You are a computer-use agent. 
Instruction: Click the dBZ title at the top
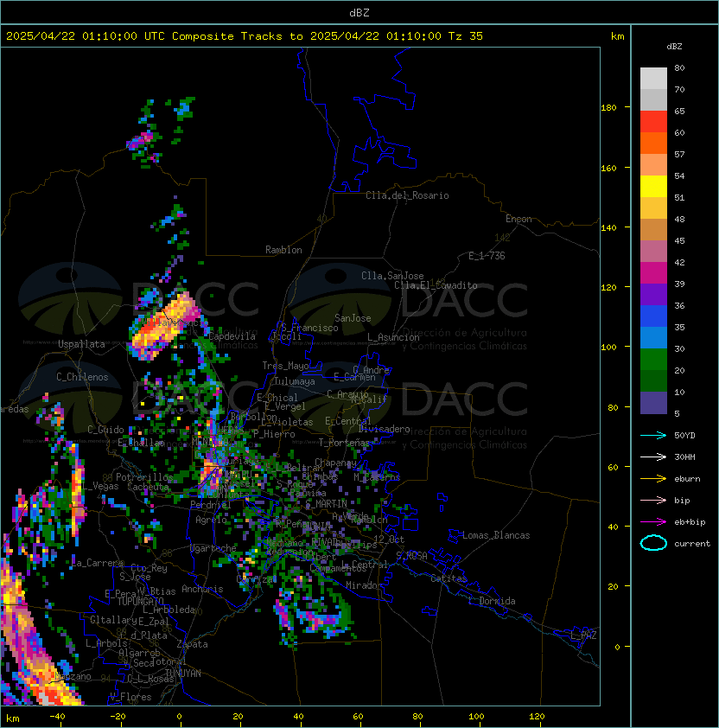[359, 12]
